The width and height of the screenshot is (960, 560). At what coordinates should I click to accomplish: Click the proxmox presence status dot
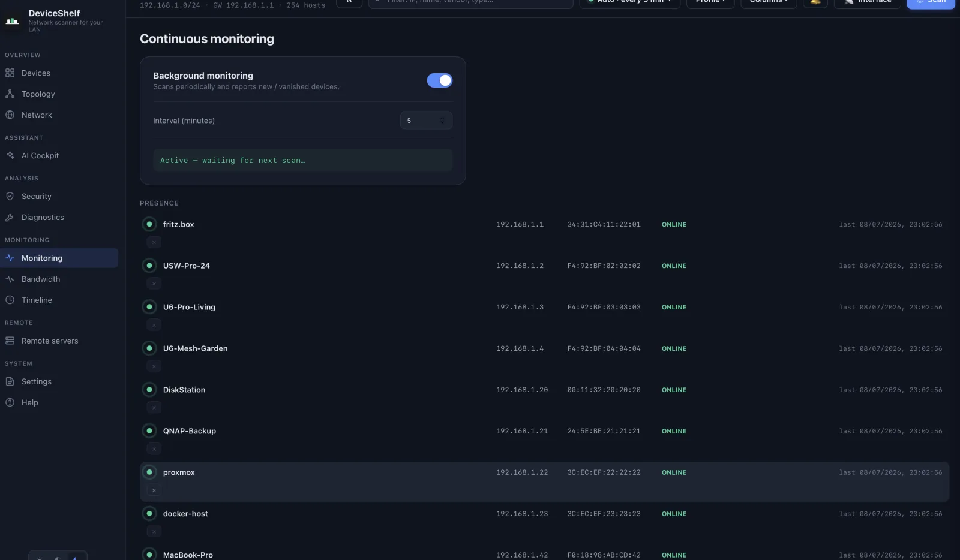point(149,472)
